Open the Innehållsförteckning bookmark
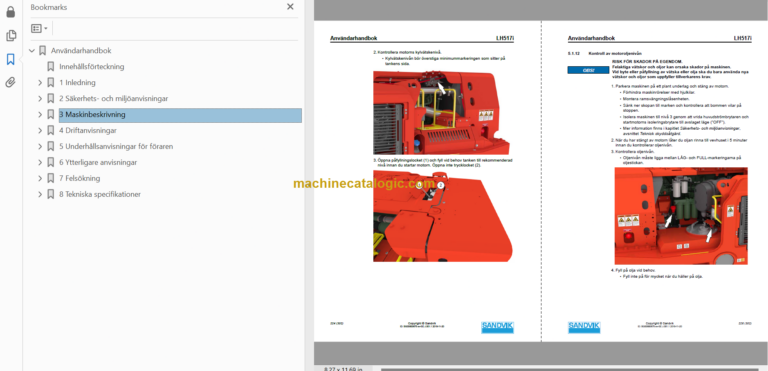Screen dimensions: 768x371 pyautogui.click(x=92, y=67)
